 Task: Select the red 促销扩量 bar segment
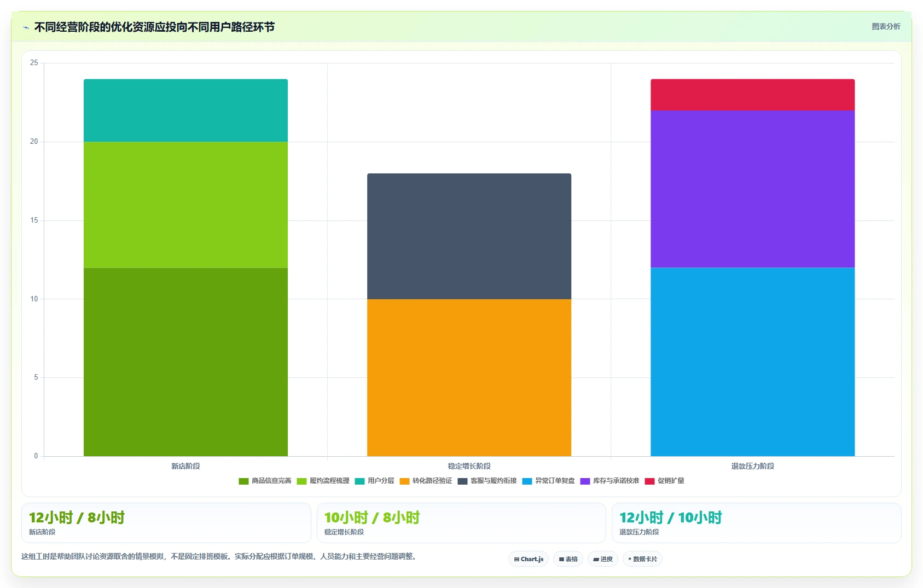[752, 95]
